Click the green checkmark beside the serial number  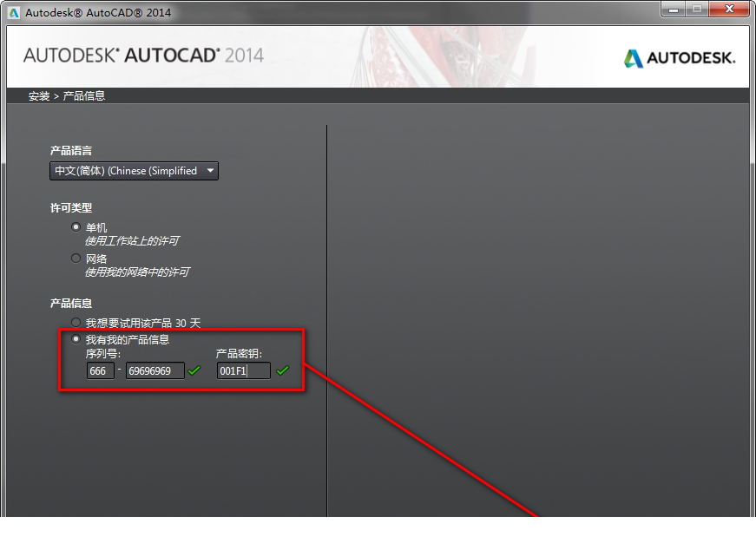coord(194,370)
